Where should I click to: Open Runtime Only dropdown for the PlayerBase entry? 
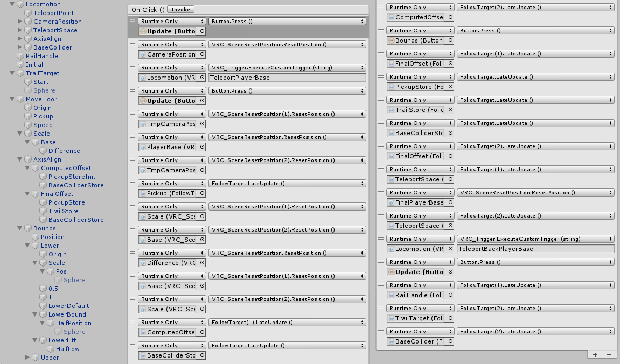(x=172, y=137)
